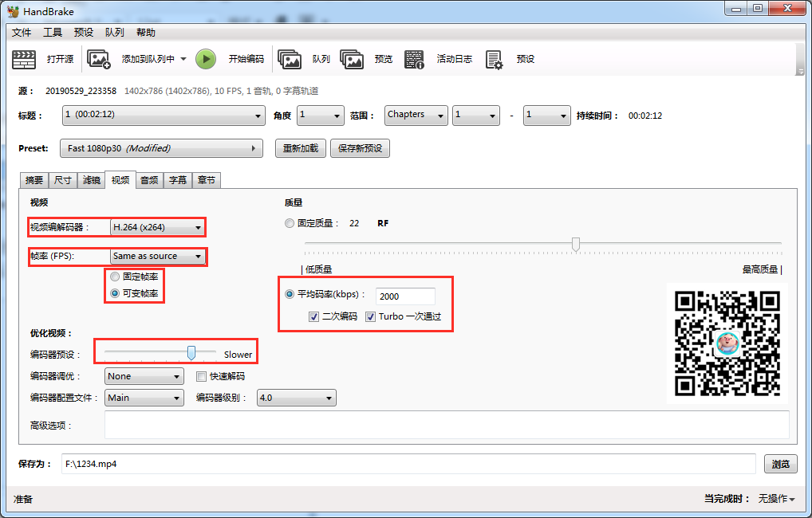Open the 标题 dropdown showing 1 (00:02:12)

tap(164, 116)
